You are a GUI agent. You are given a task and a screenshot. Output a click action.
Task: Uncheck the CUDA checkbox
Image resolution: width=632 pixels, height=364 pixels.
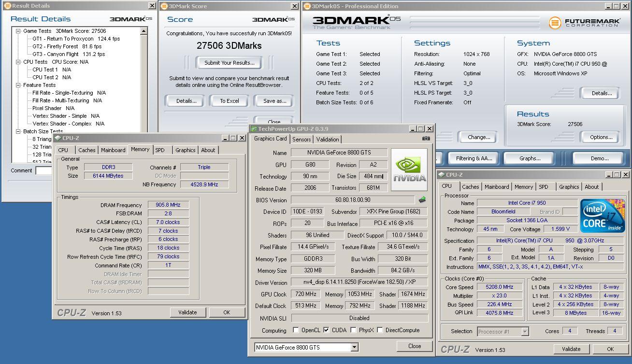tap(326, 330)
